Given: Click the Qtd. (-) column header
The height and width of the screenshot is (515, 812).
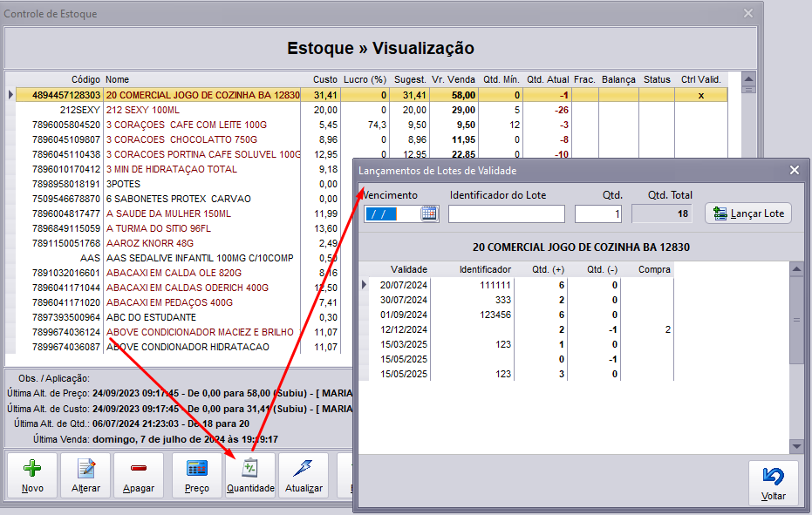Looking at the screenshot, I should (603, 269).
